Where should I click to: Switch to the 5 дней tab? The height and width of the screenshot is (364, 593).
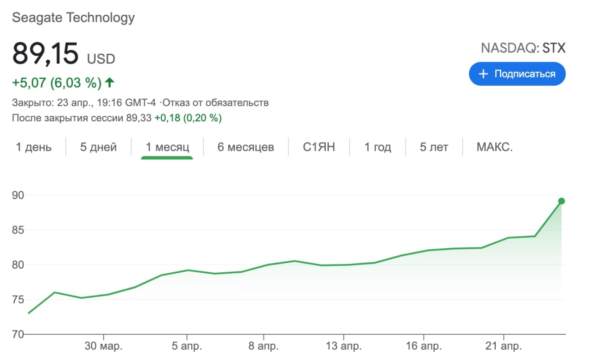(98, 147)
